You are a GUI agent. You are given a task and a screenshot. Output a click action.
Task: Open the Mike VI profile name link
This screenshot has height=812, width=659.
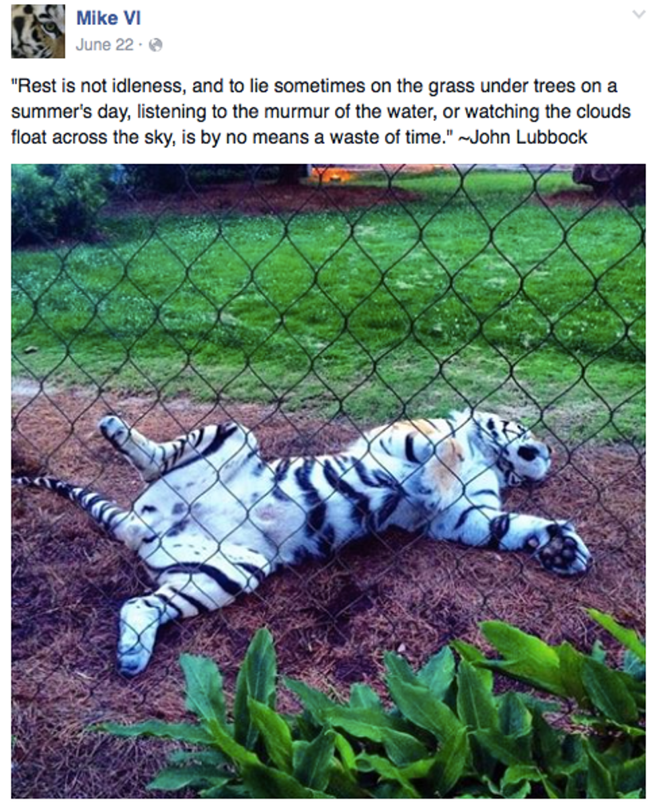108,18
